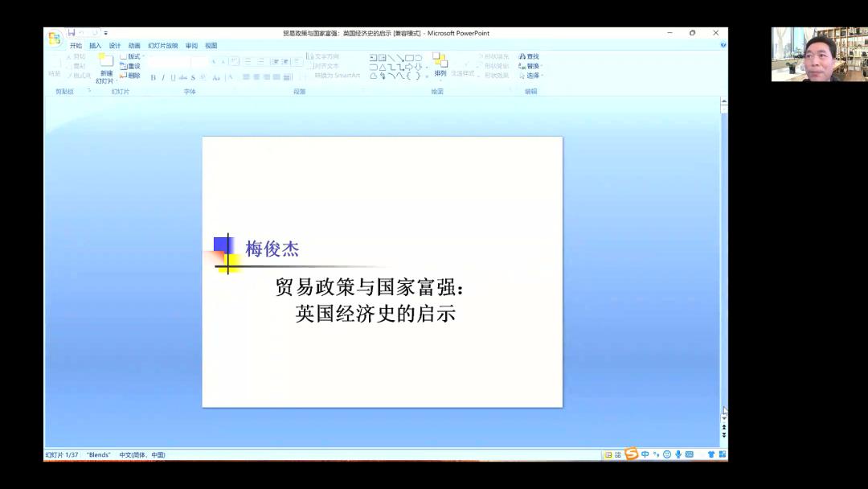Click the title line 贸易政策与国家富强:

(369, 287)
